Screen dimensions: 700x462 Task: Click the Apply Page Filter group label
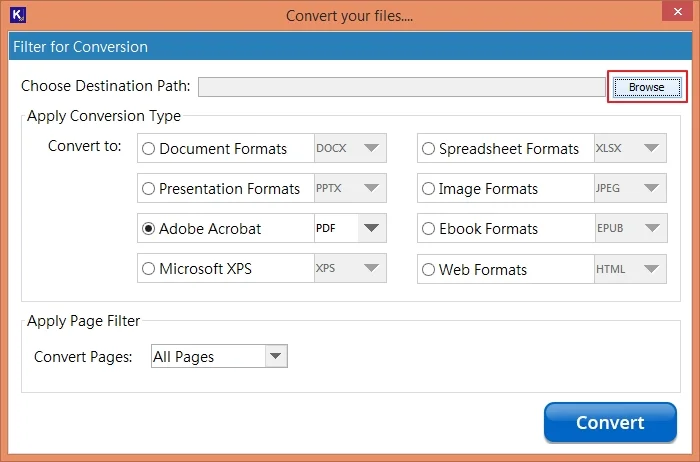(x=83, y=321)
